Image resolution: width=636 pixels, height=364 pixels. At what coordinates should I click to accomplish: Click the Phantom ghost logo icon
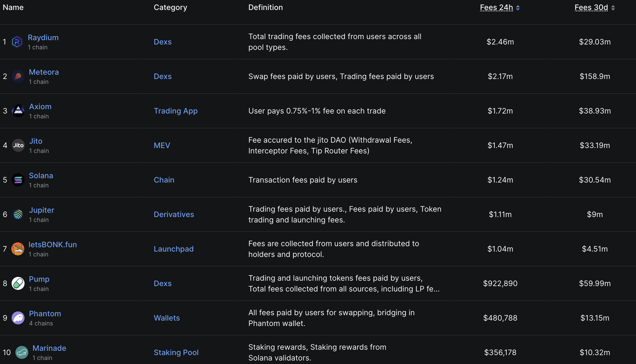[18, 318]
